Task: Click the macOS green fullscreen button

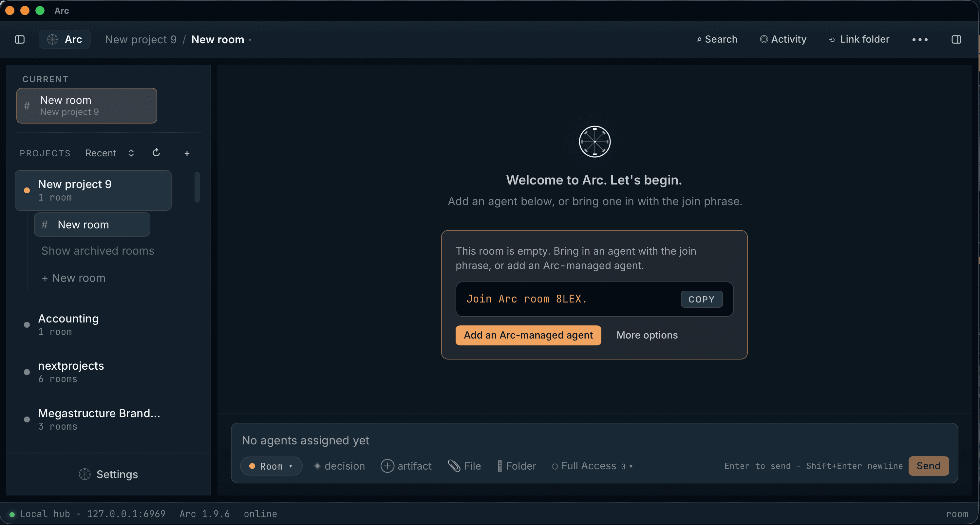Action: point(40,11)
